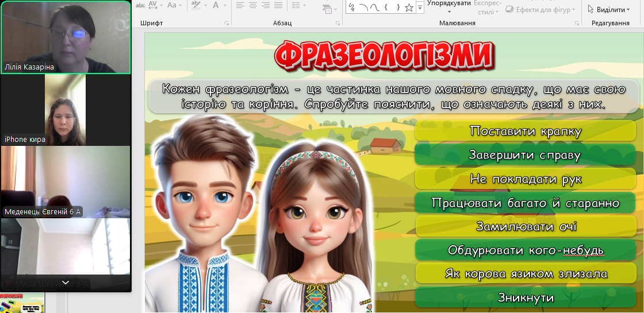
Task: Click the strikethrough abc icon
Action: pyautogui.click(x=140, y=5)
